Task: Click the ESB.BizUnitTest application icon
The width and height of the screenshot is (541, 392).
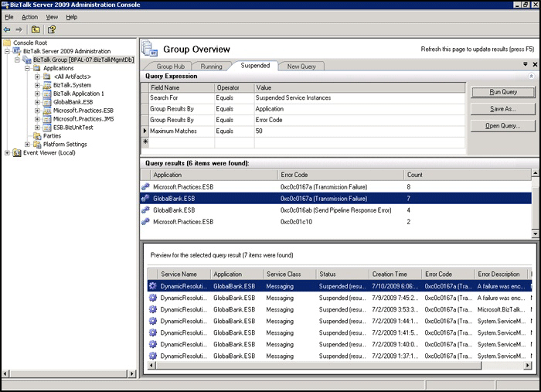Action: coord(47,128)
